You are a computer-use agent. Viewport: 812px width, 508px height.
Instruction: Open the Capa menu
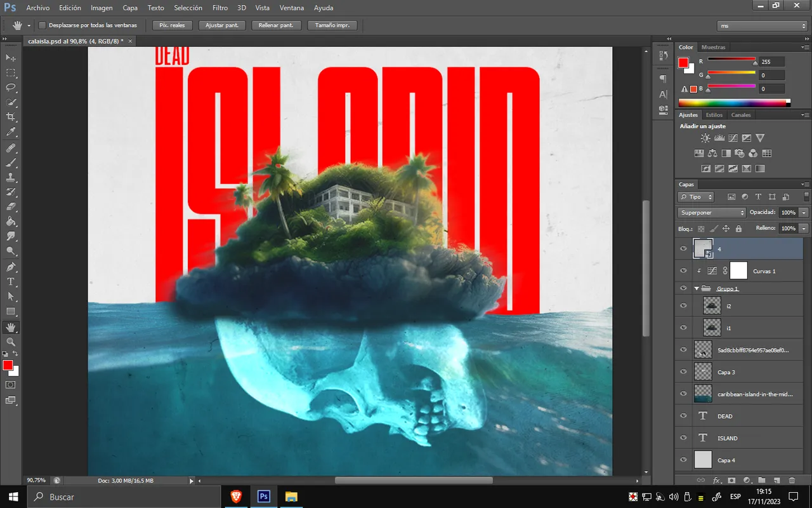pos(130,8)
